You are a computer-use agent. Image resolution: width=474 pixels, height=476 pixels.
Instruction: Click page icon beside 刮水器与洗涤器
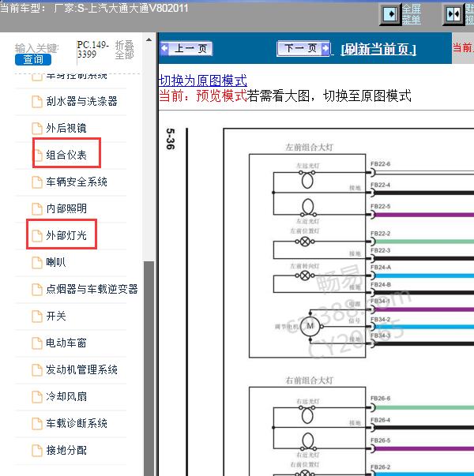click(x=37, y=102)
